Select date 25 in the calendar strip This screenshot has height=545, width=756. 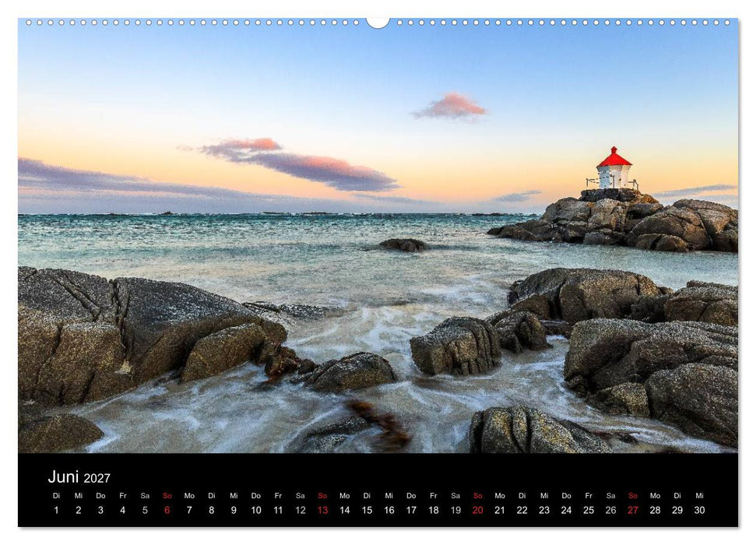[589, 510]
